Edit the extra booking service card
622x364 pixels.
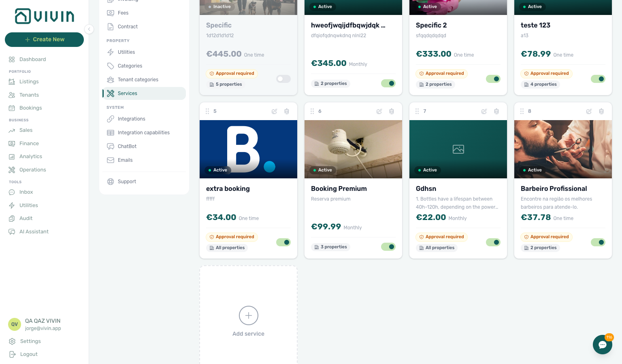[x=275, y=111]
